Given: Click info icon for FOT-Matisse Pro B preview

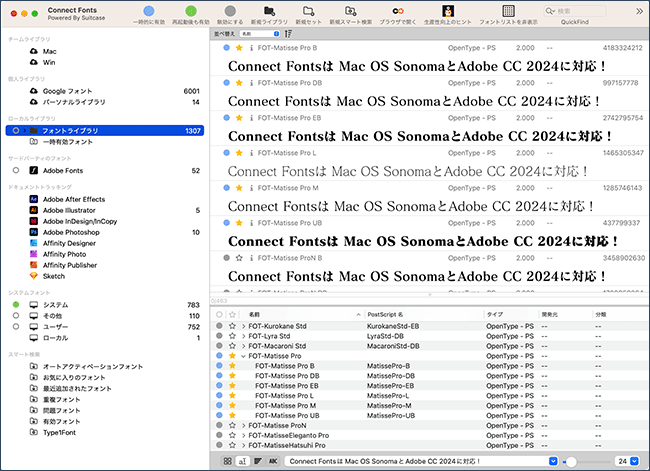Looking at the screenshot, I should click(x=251, y=48).
